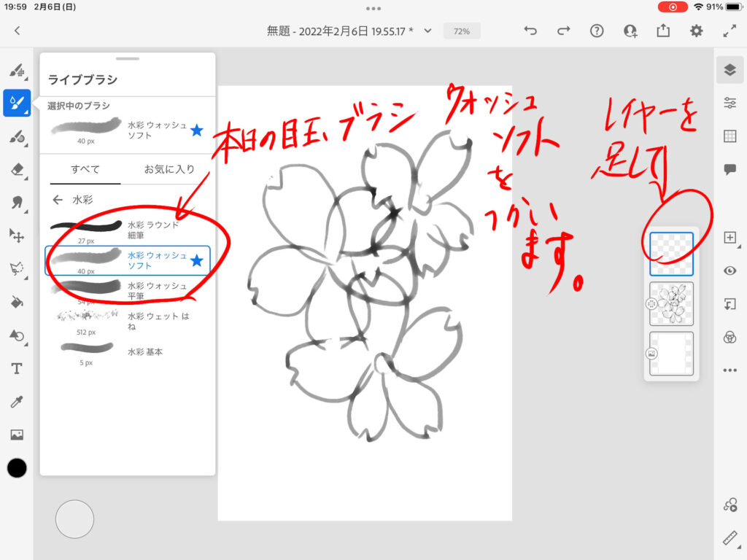
Task: Switch to the お気に入り tab
Action: pyautogui.click(x=169, y=169)
